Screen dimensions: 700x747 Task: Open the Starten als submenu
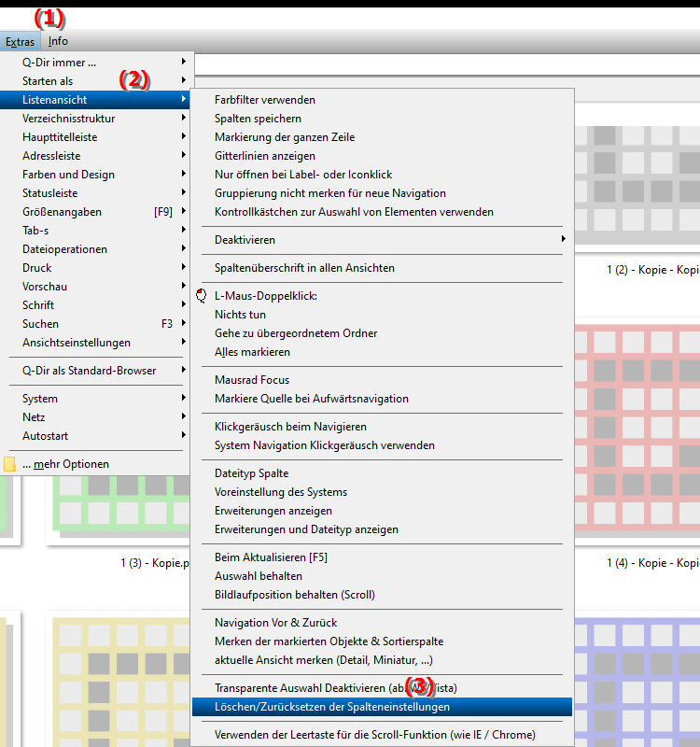[95, 81]
